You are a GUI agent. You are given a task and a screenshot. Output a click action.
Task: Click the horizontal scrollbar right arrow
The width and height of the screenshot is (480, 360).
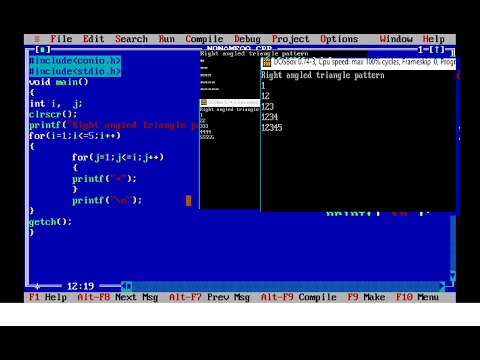pos(442,286)
